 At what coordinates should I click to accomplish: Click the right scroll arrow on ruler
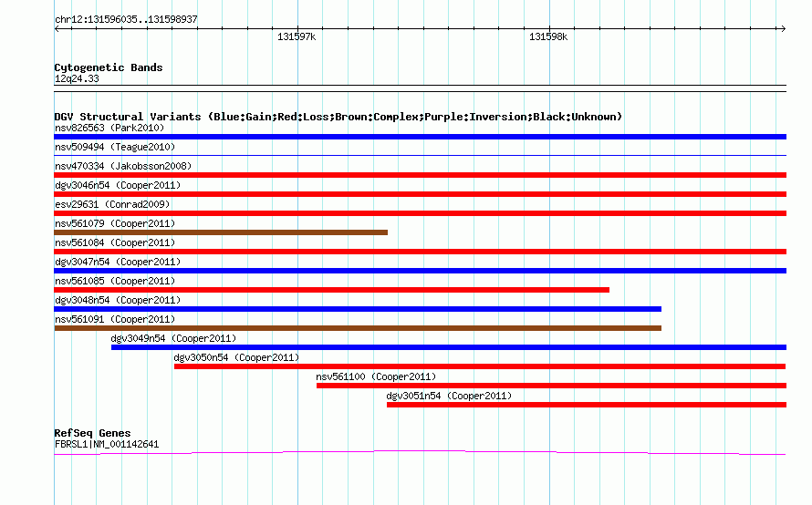(x=783, y=29)
